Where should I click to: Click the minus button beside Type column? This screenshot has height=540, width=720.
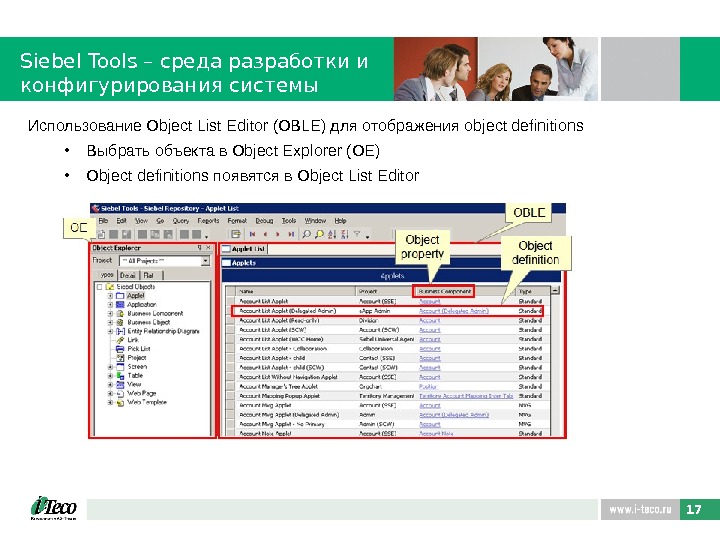click(556, 290)
